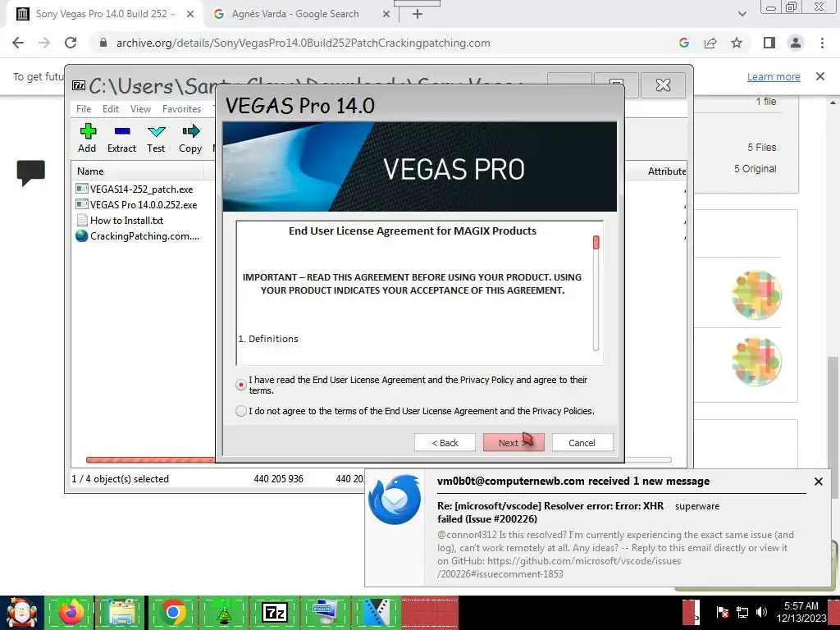Open Google Chrome from taskbar
Viewport: 840px width, 630px height.
[x=172, y=614]
